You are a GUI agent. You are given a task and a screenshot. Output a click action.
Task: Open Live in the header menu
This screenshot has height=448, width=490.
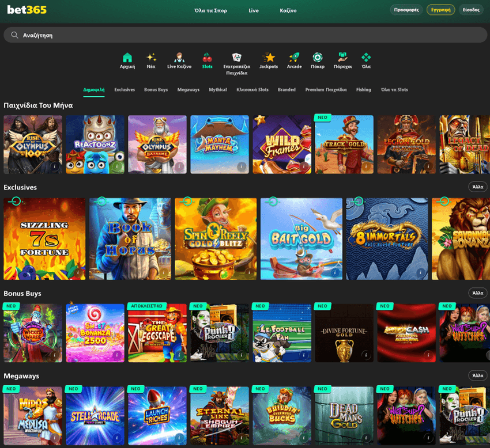coord(254,10)
